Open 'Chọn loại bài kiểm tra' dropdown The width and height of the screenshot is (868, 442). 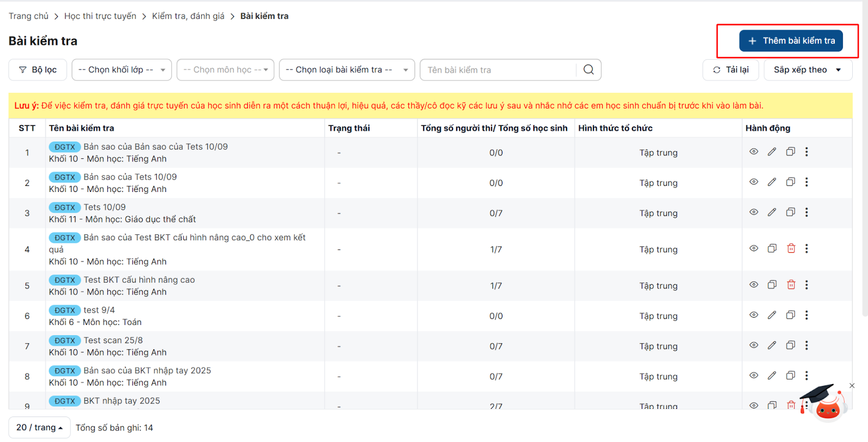pos(347,70)
